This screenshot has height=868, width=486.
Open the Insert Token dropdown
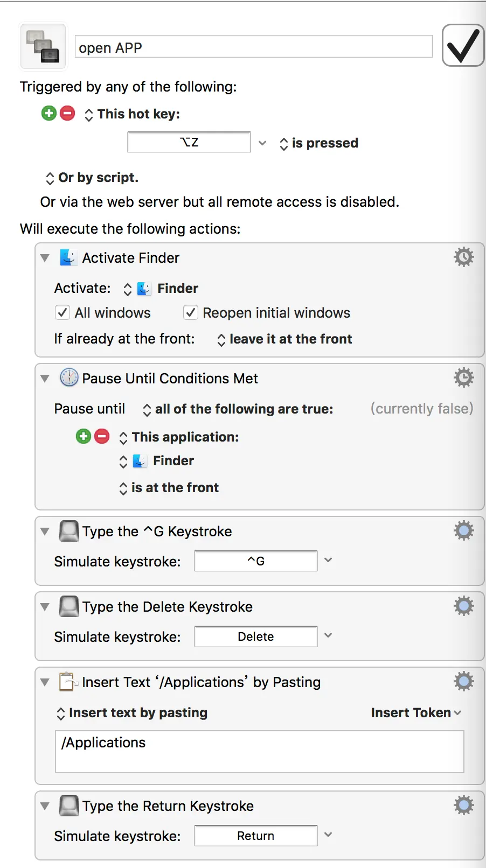[415, 712]
